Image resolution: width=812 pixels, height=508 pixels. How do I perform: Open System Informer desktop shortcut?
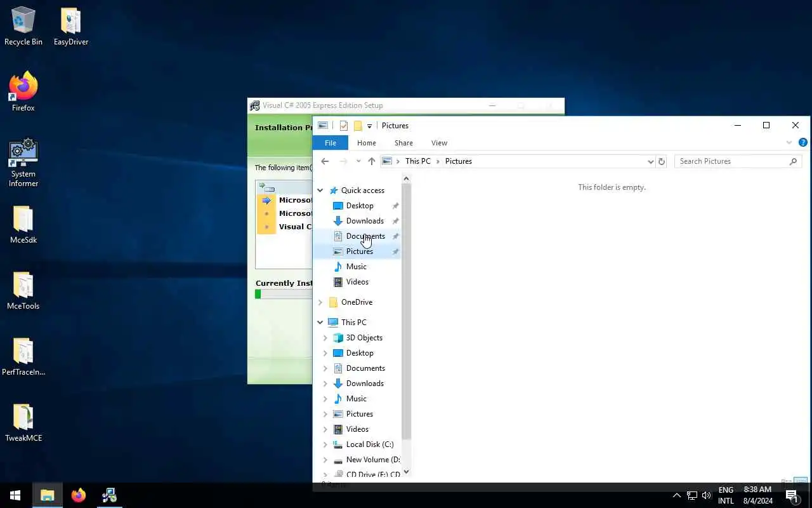(23, 163)
